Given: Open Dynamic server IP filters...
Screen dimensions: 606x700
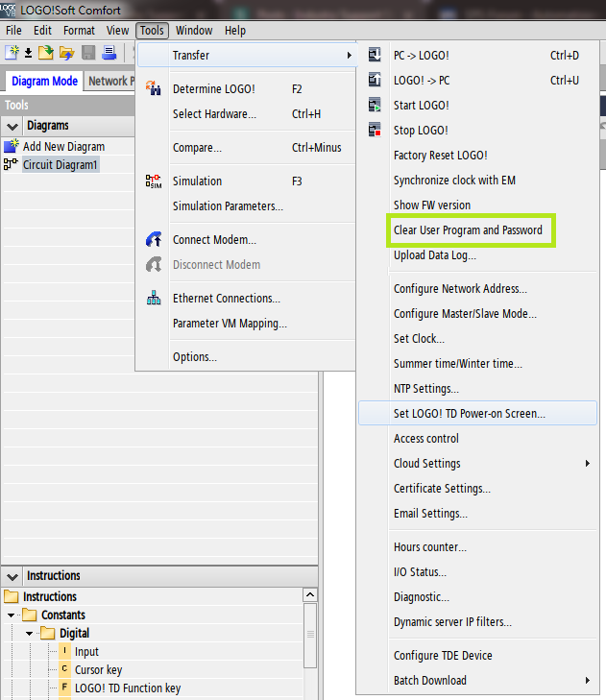Looking at the screenshot, I should click(477, 622).
